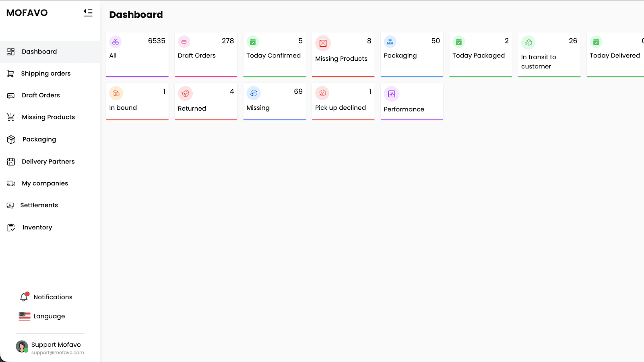Open Shipping orders in the sidebar
The image size is (644, 362).
point(46,74)
